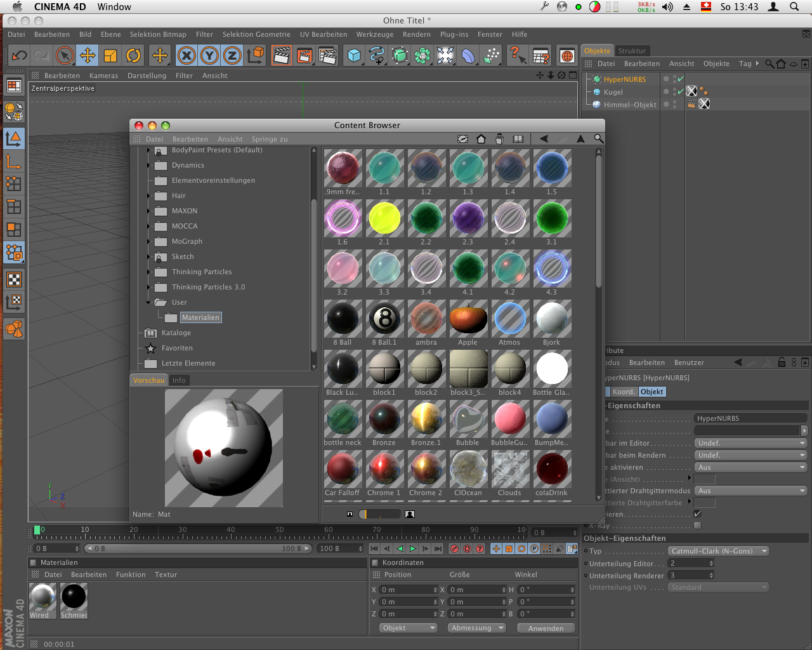Navigate back in Content Browser
The height and width of the screenshot is (650, 812).
pyautogui.click(x=544, y=138)
